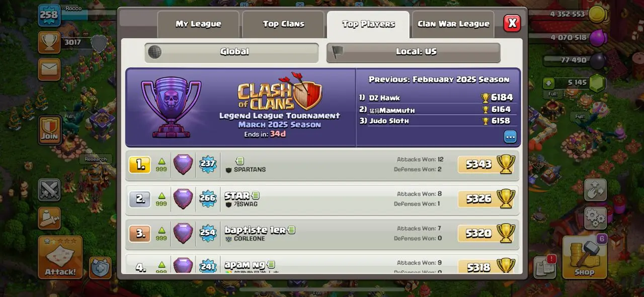Viewport: 644px width, 297px height.
Task: Open the settings gears icon
Action: click(x=595, y=218)
